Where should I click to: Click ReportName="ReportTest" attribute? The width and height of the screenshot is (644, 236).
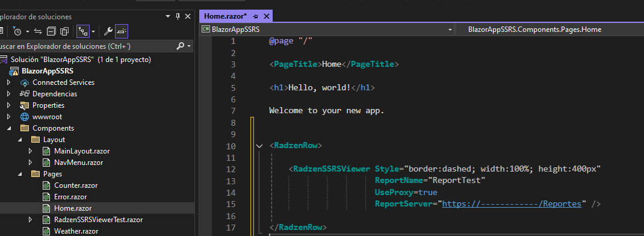coord(430,181)
